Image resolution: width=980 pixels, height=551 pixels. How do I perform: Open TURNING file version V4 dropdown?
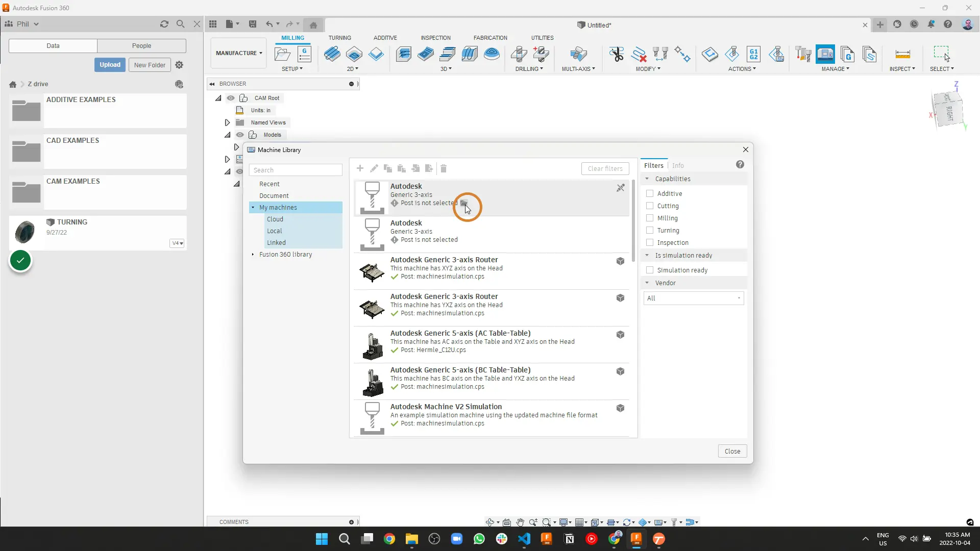coord(177,243)
